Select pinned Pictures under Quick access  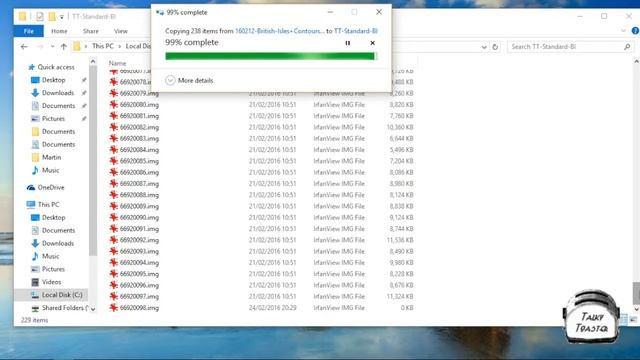point(53,119)
